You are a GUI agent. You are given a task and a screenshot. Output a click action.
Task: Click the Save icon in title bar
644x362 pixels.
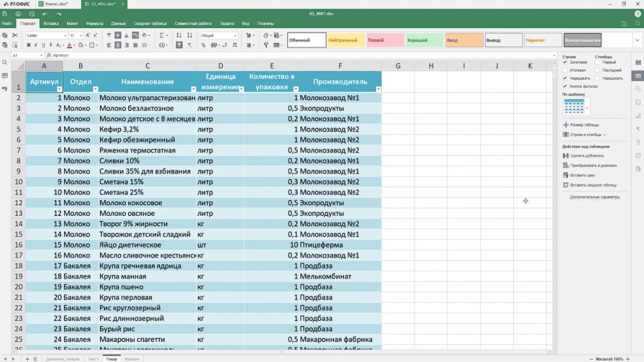coord(5,14)
